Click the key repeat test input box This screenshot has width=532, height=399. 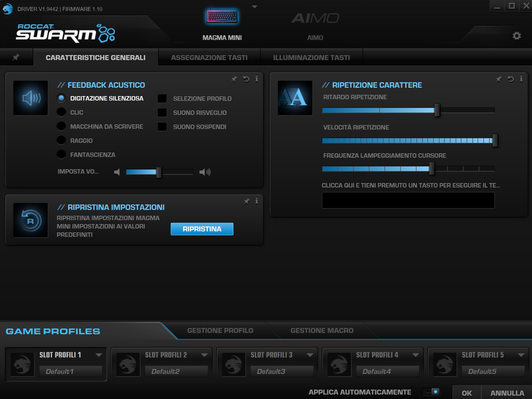click(x=408, y=200)
